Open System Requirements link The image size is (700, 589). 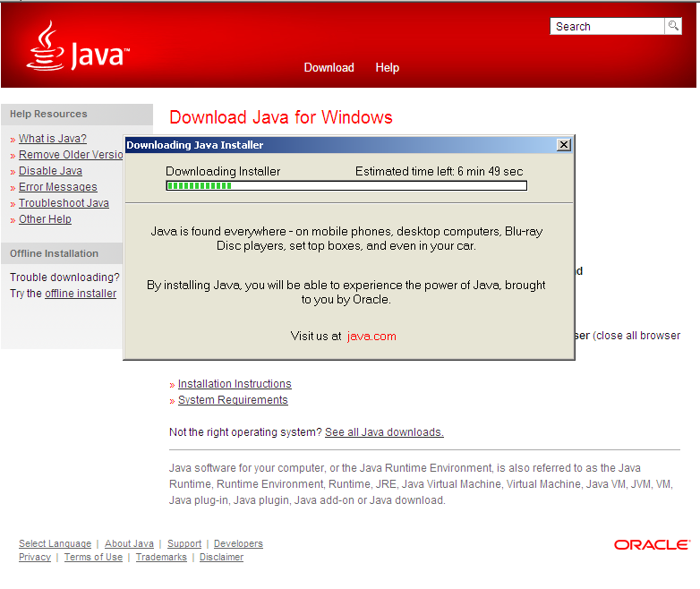tap(233, 399)
